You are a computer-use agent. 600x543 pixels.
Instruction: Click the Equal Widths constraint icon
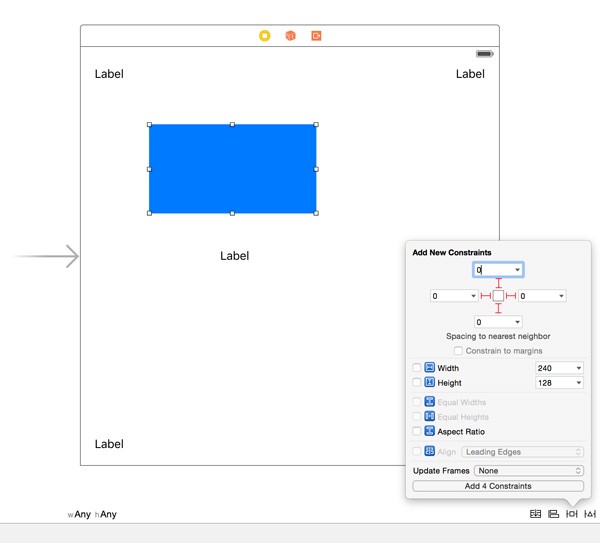tap(430, 401)
